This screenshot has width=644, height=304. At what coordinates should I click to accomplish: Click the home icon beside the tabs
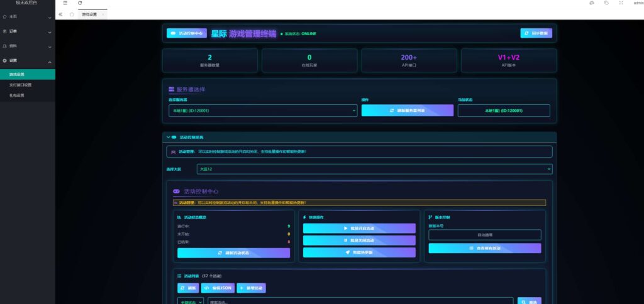(x=72, y=14)
